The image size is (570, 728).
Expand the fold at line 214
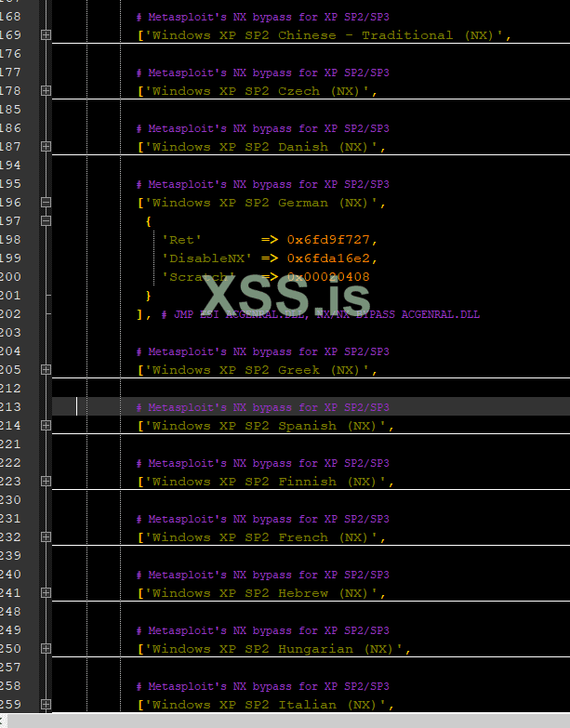46,425
